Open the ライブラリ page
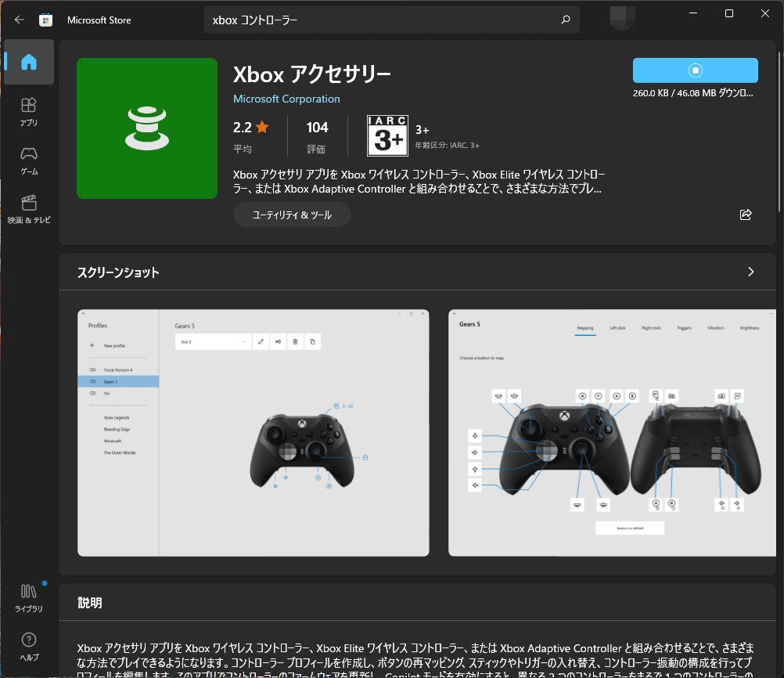The image size is (784, 678). pos(29,597)
